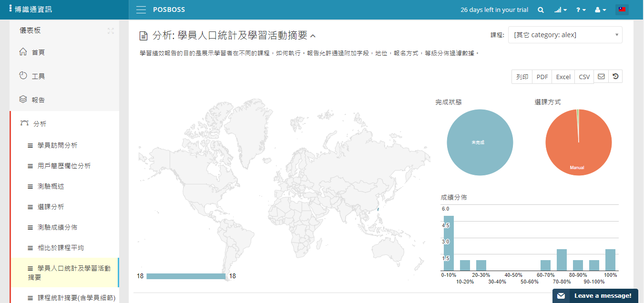The height and width of the screenshot is (303, 644).
Task: Expand the 報告 reports section
Action: 38,100
